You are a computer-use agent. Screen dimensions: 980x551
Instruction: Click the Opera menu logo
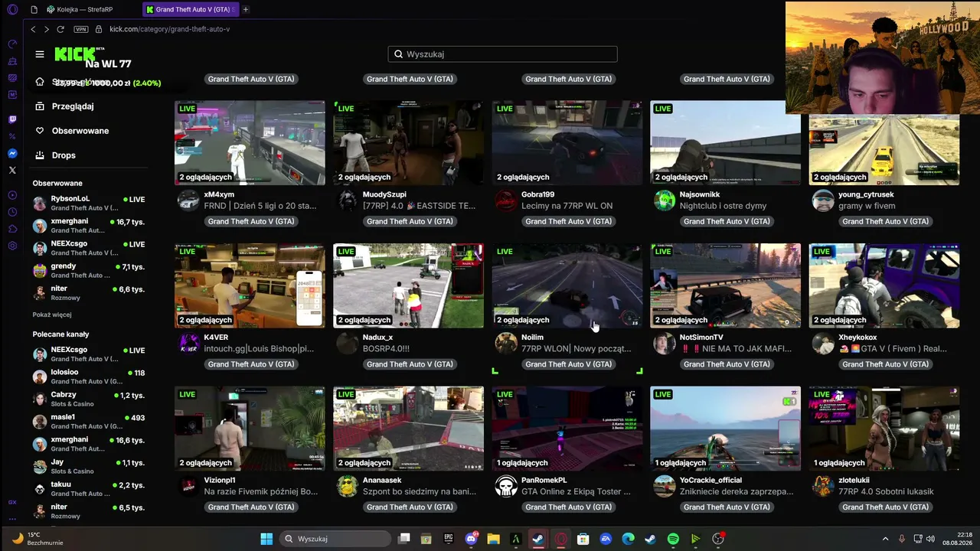pos(12,9)
